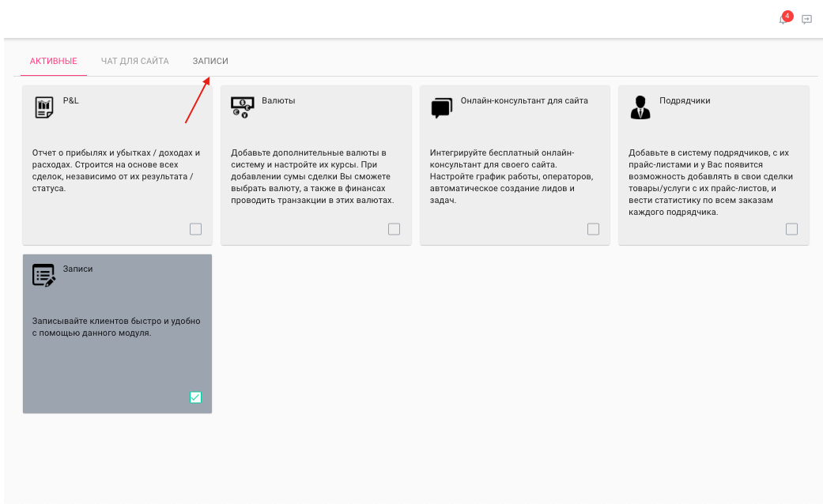
Task: Open the ЧАТ ДЛЯ САЙТА tab
Action: [x=135, y=62]
